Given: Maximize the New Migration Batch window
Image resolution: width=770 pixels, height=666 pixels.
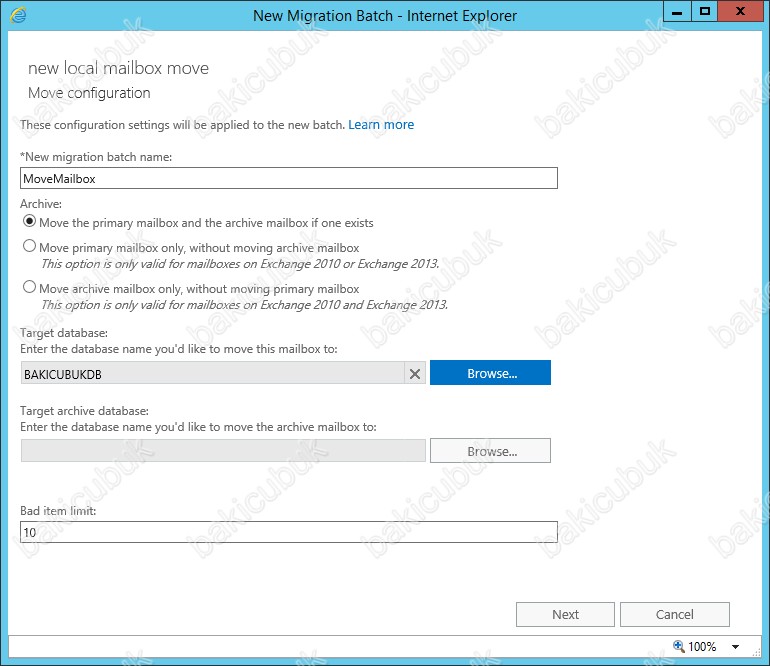Looking at the screenshot, I should [704, 11].
